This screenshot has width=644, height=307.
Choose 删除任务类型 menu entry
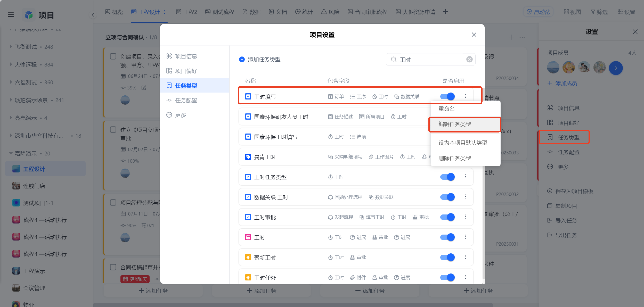466,158
